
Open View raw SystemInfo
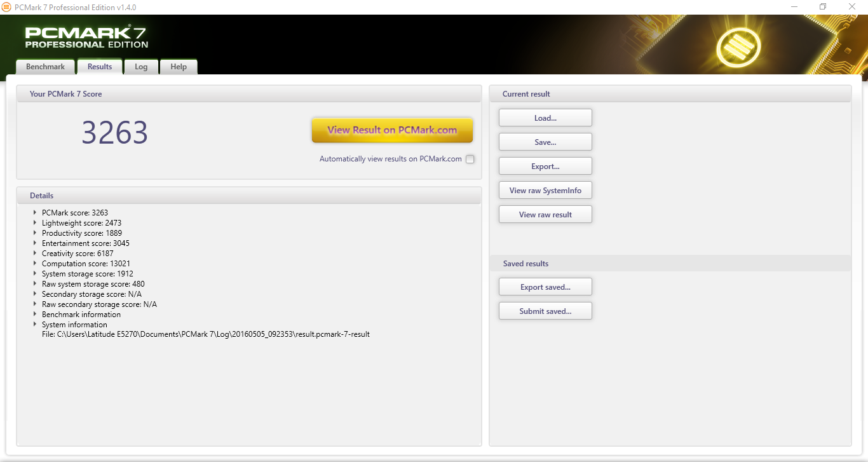[545, 190]
